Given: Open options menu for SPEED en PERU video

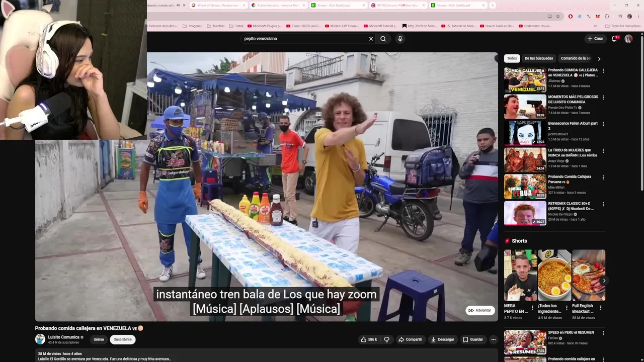Looking at the screenshot, I should tap(603, 333).
